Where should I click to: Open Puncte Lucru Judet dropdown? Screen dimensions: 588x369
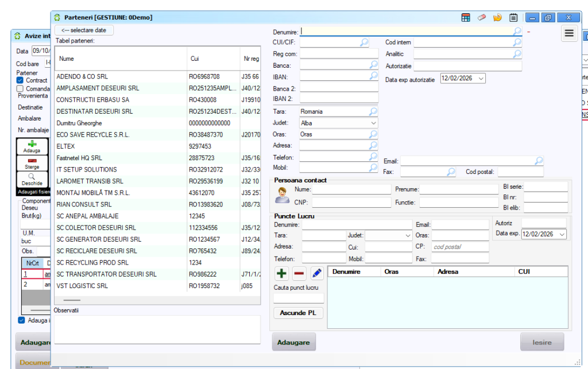click(x=408, y=236)
